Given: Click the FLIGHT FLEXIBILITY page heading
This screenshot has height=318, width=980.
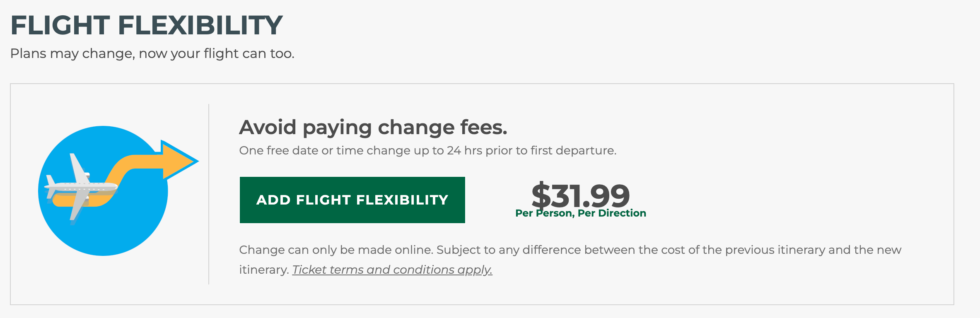Looking at the screenshot, I should [147, 25].
